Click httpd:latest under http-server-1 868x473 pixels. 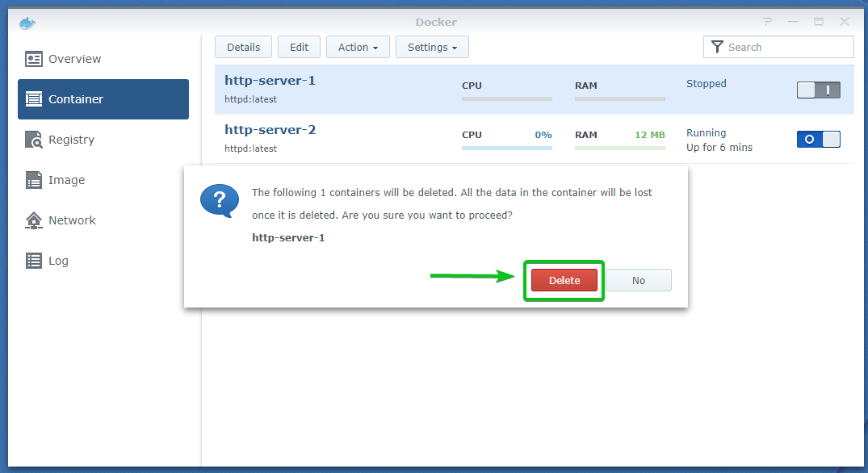(250, 99)
